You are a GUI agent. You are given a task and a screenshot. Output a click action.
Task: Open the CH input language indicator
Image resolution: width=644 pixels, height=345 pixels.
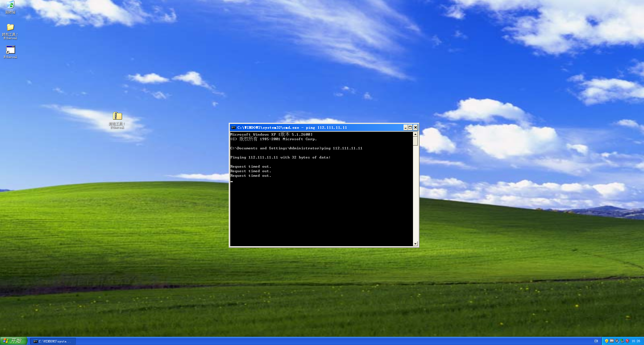click(x=596, y=341)
